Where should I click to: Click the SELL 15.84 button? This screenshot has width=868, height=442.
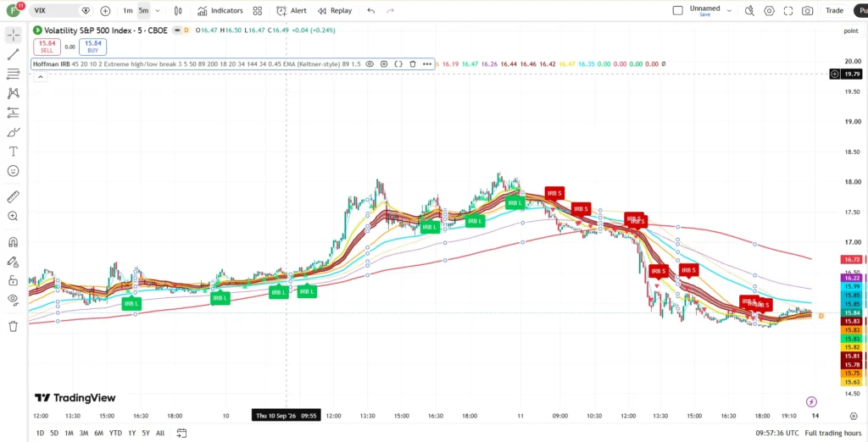pos(47,47)
